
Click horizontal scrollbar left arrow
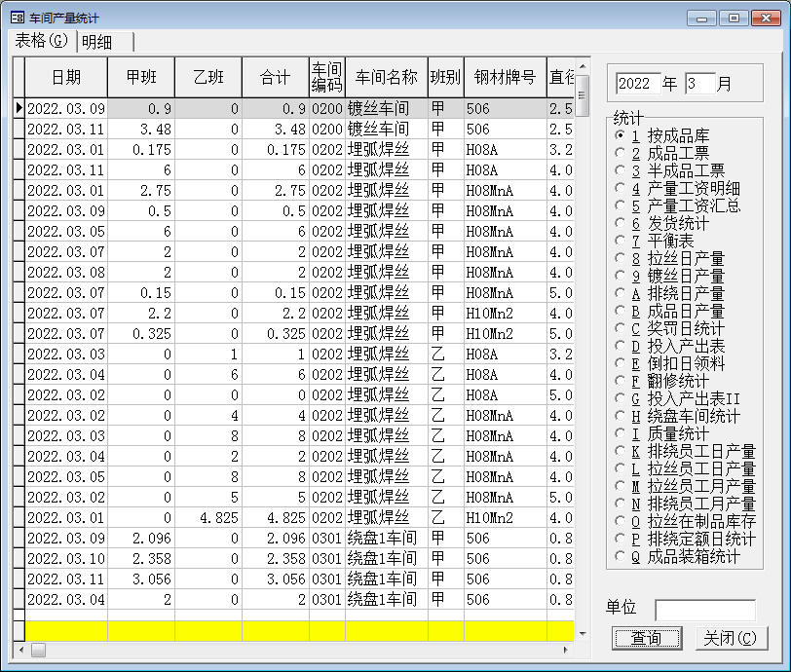tap(20, 650)
